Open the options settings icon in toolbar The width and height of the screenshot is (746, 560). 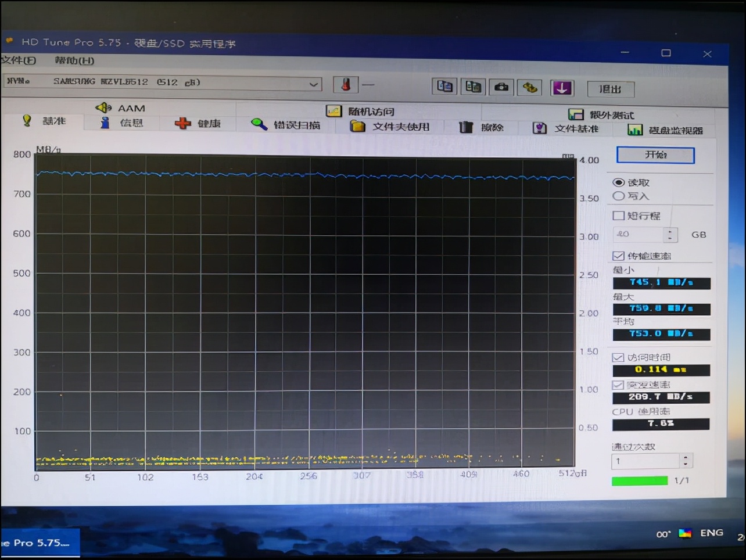[x=530, y=88]
